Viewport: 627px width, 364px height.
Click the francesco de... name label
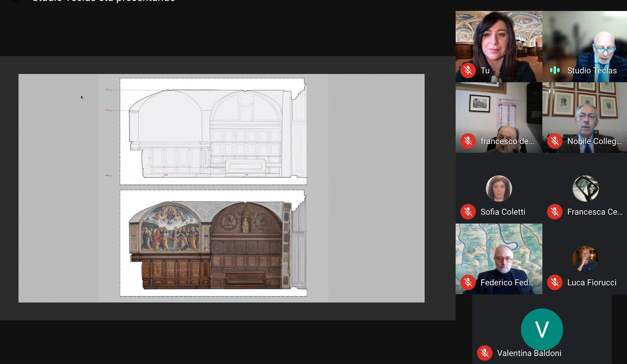(x=507, y=141)
